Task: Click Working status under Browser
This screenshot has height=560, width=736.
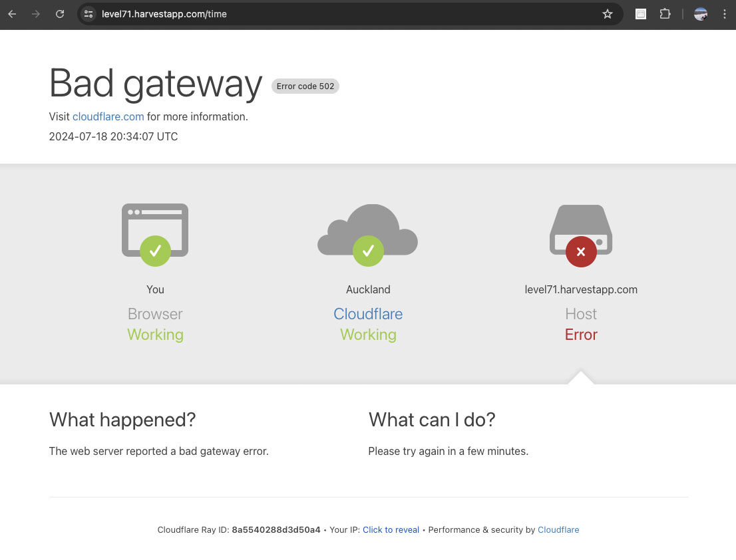Action: pyautogui.click(x=155, y=335)
